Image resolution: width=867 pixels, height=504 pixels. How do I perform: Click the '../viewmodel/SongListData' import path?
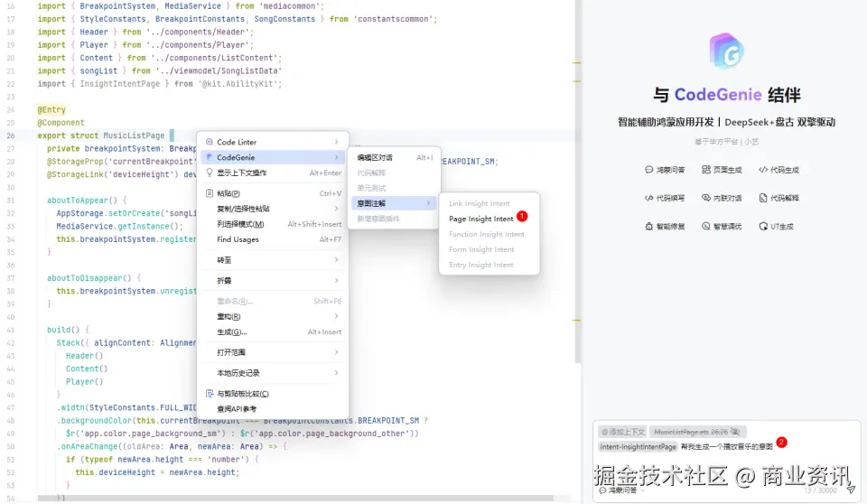(219, 70)
